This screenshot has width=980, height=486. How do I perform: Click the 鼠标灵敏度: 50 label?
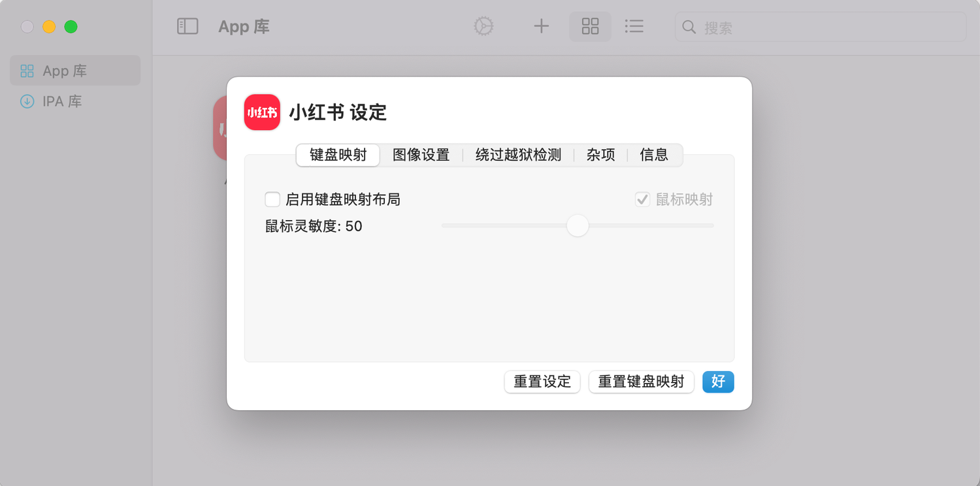pos(314,226)
